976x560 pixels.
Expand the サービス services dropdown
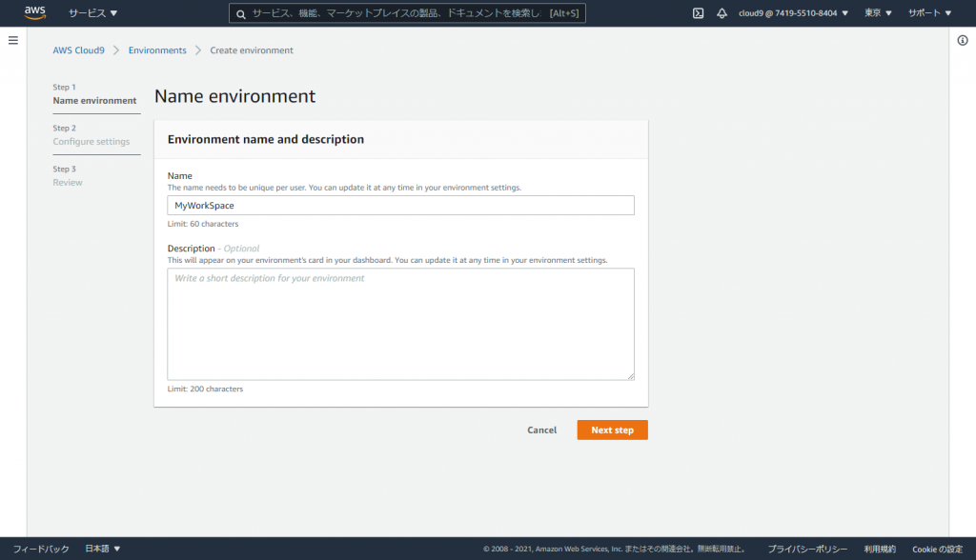[92, 13]
